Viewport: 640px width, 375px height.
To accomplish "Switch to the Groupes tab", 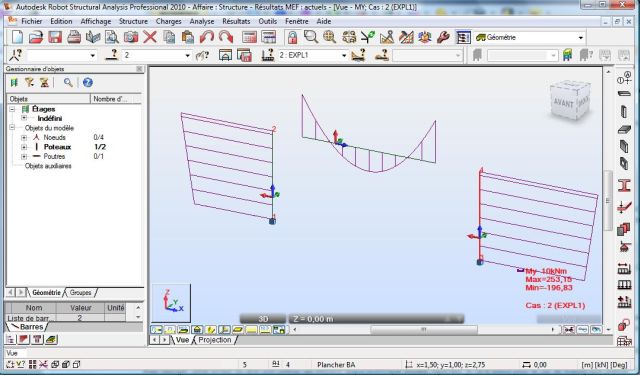I will click(x=80, y=293).
